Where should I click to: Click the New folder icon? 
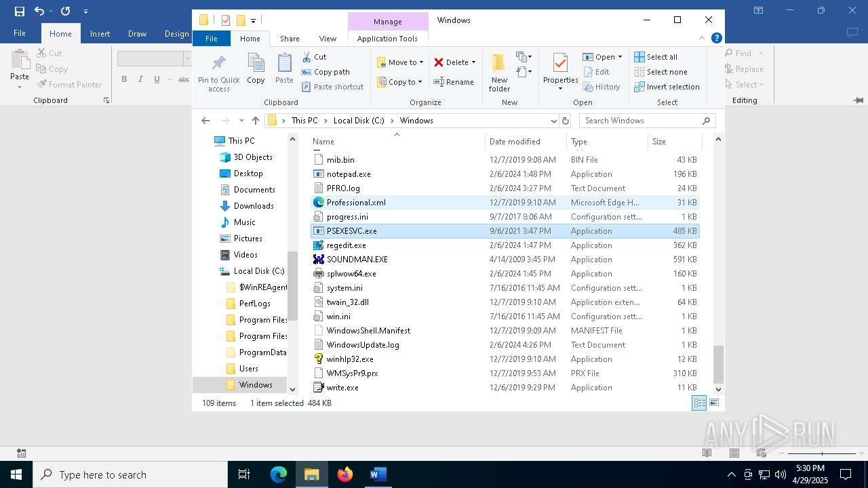click(499, 63)
